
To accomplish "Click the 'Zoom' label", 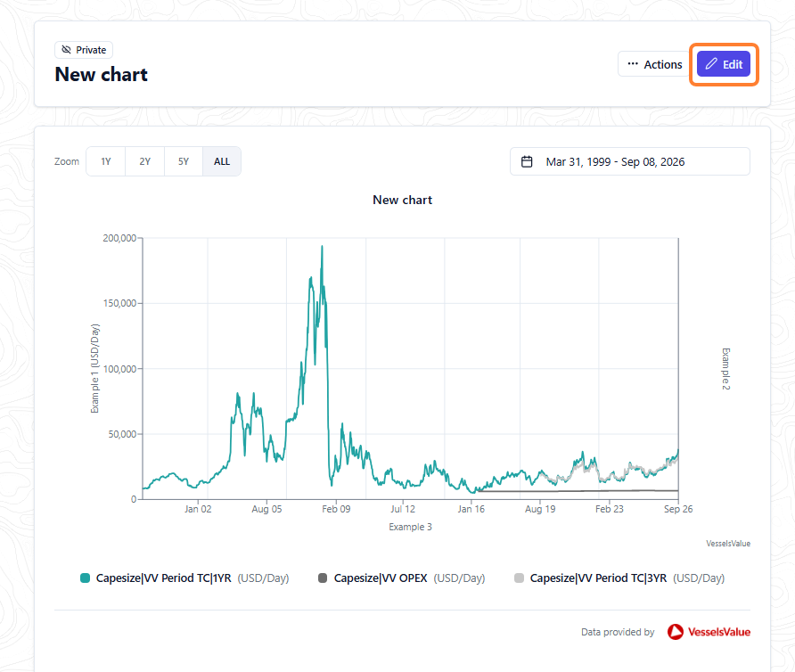I will pos(67,162).
